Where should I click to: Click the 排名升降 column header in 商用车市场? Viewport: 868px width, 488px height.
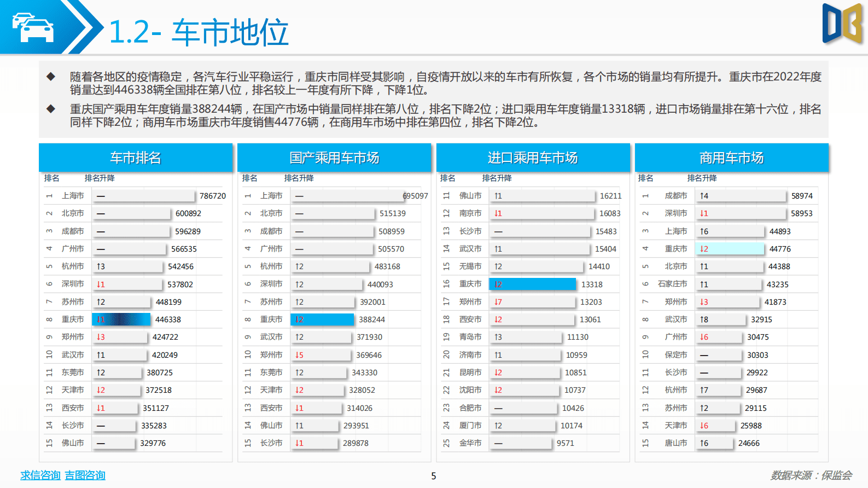[x=702, y=178]
